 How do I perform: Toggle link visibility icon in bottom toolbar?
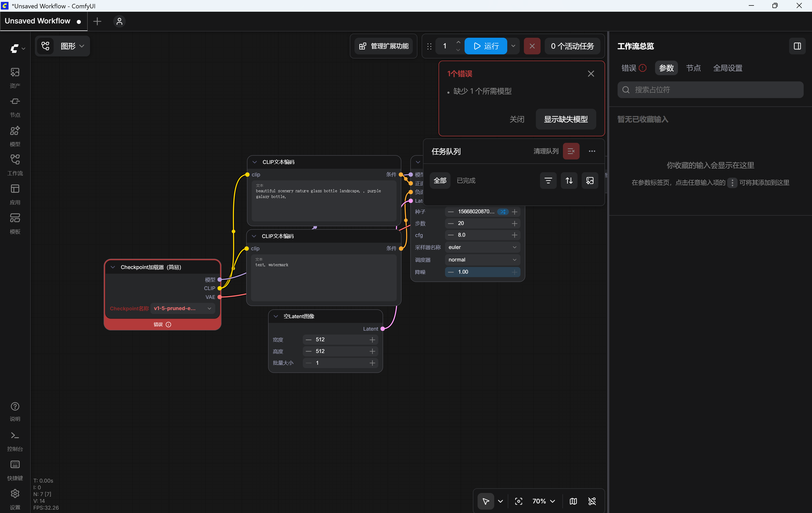[592, 501]
